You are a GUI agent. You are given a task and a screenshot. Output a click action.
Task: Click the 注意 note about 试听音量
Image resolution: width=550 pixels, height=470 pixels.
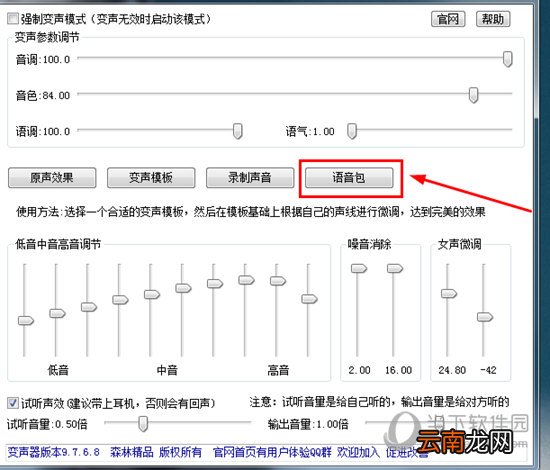tap(379, 402)
